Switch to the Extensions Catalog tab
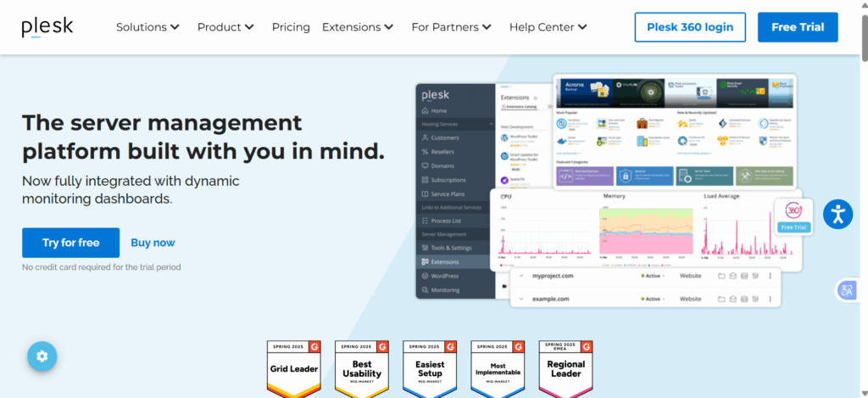868x398 pixels. (x=519, y=106)
